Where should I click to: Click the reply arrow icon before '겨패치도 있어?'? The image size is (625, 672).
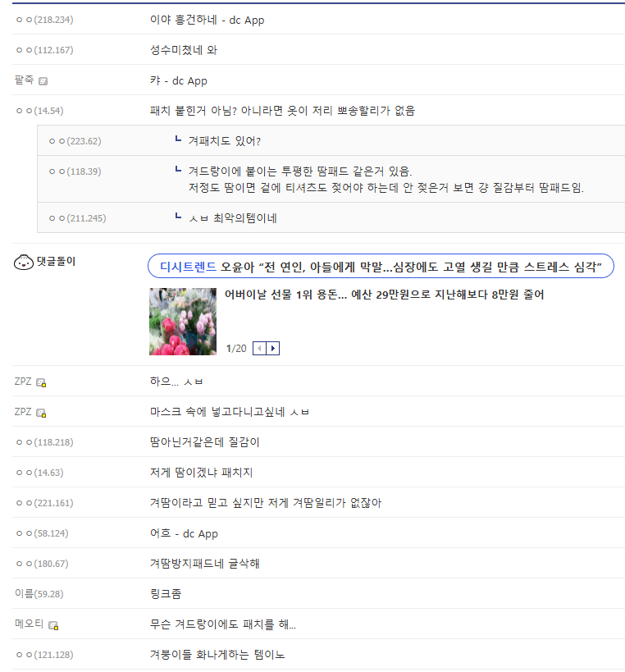(x=178, y=139)
